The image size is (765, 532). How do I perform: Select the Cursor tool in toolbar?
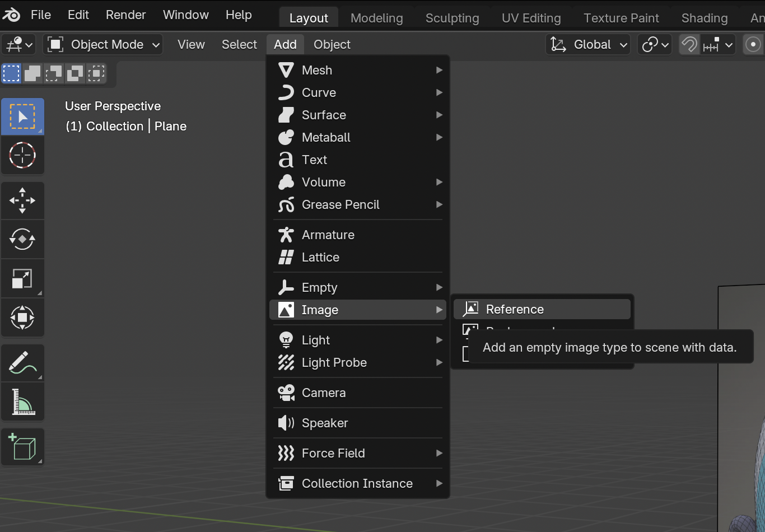(22, 156)
